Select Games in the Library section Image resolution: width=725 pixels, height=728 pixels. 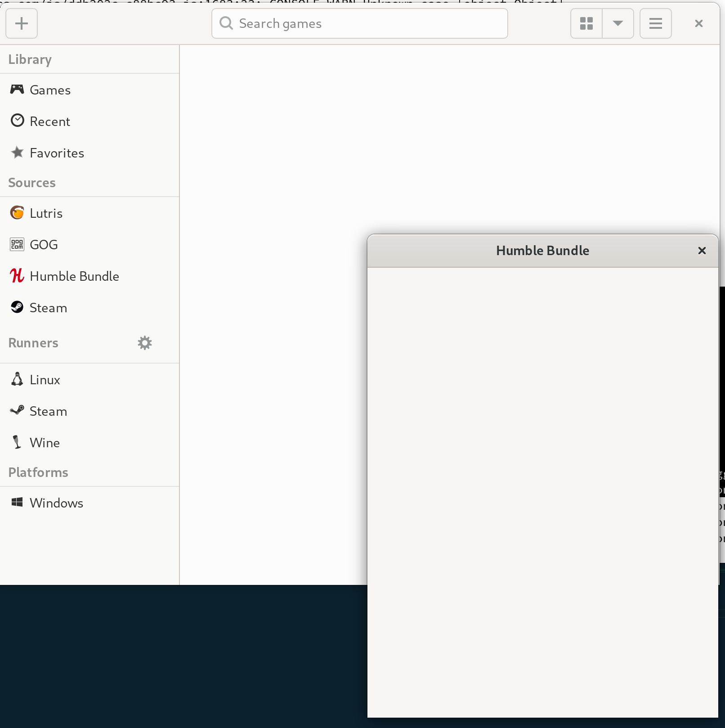(49, 90)
